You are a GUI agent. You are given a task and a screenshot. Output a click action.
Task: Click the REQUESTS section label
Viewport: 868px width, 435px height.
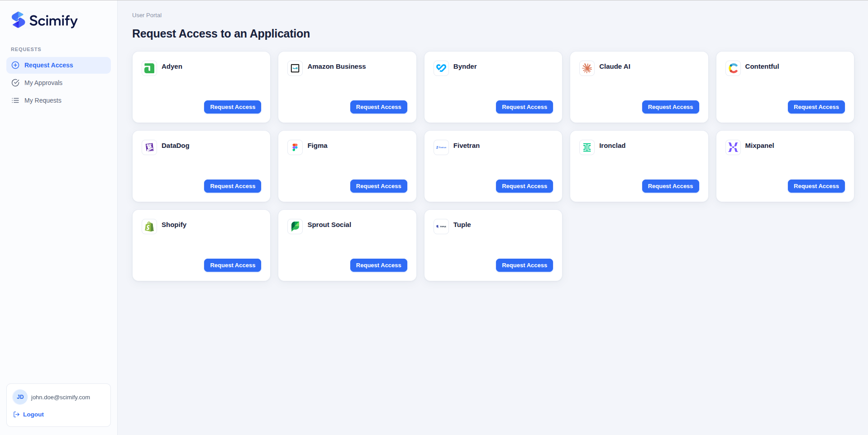point(26,49)
